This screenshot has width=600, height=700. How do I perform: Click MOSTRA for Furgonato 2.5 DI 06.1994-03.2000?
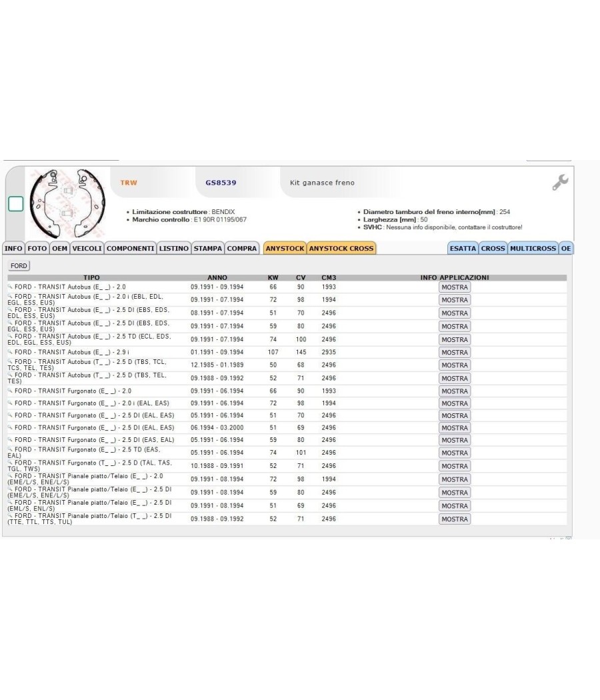tap(455, 428)
